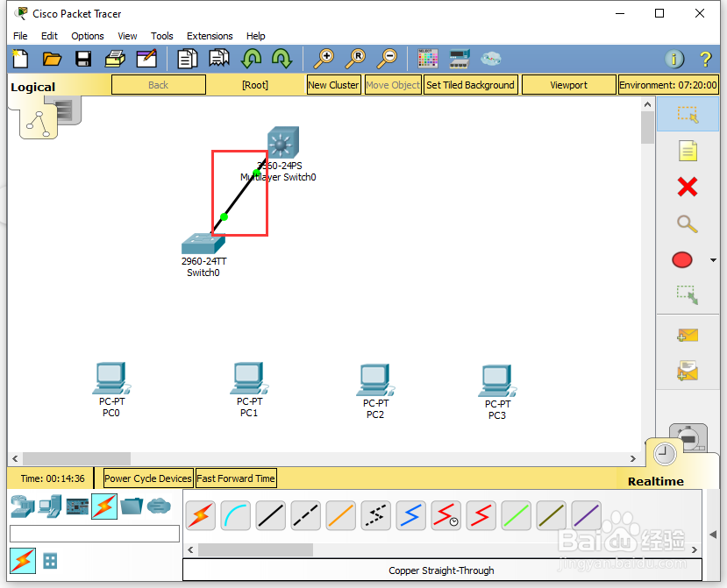Click the Viewport button

569,85
